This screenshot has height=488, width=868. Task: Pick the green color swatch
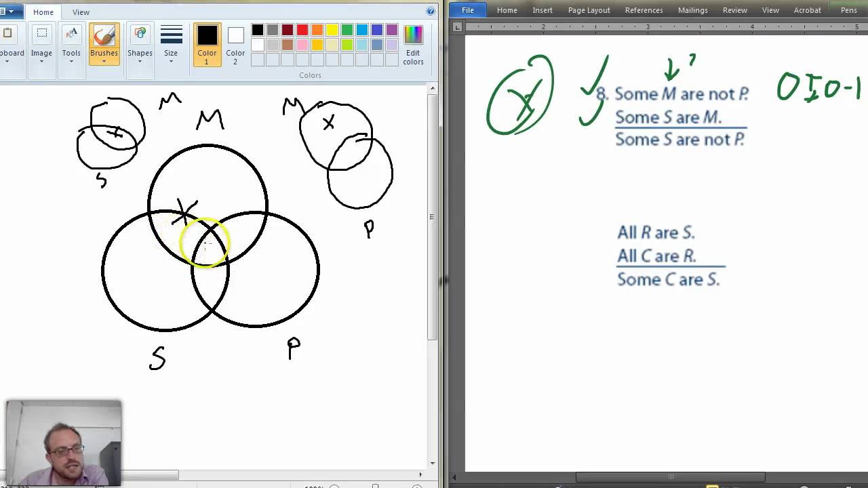coord(347,30)
